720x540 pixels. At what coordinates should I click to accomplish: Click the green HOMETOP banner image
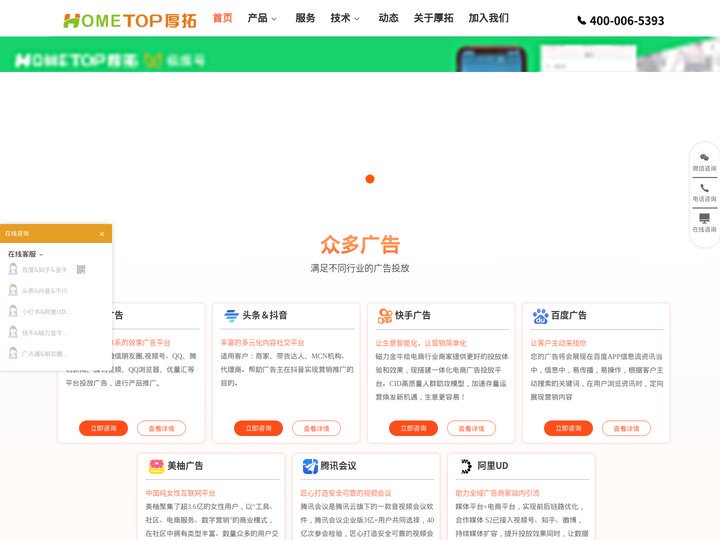click(360, 54)
